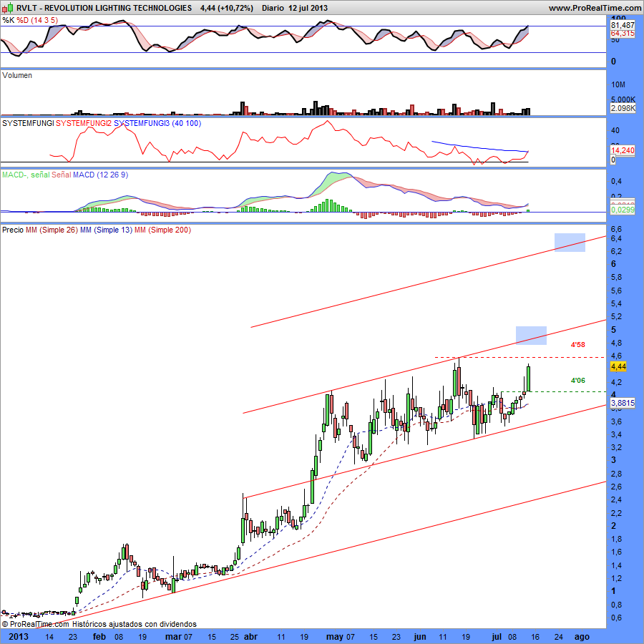
Task: Open the www.ProRealTime.com link
Action: 595,8
